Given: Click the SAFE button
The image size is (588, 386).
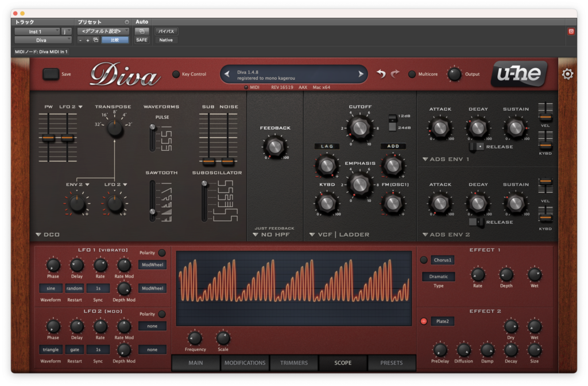Looking at the screenshot, I should (142, 40).
